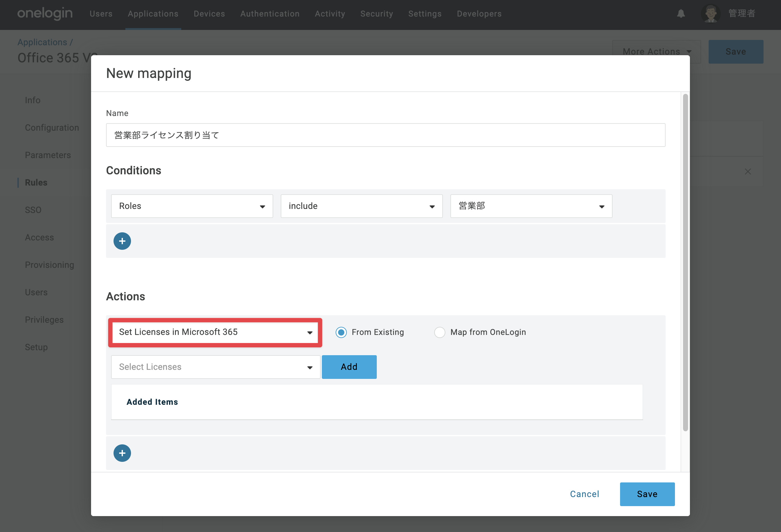Add a new action with plus button
781x532 pixels.
coord(122,453)
